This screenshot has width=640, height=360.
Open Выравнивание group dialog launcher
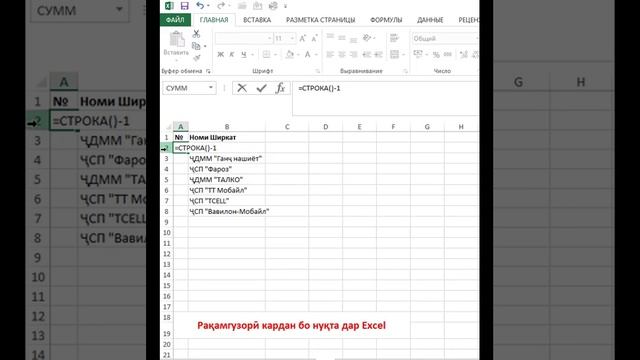click(x=405, y=71)
